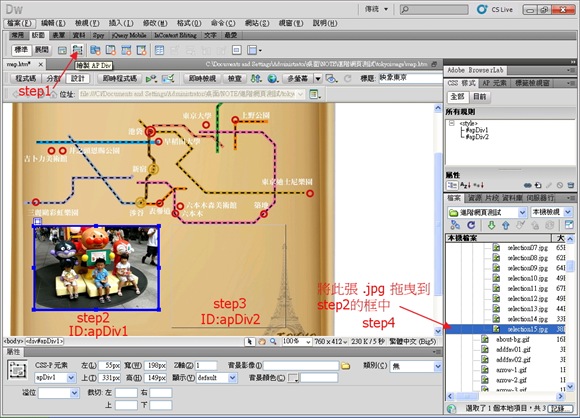Click the Delete CSS Rule trash icon
Screen dimensions: 580x418
(x=571, y=185)
